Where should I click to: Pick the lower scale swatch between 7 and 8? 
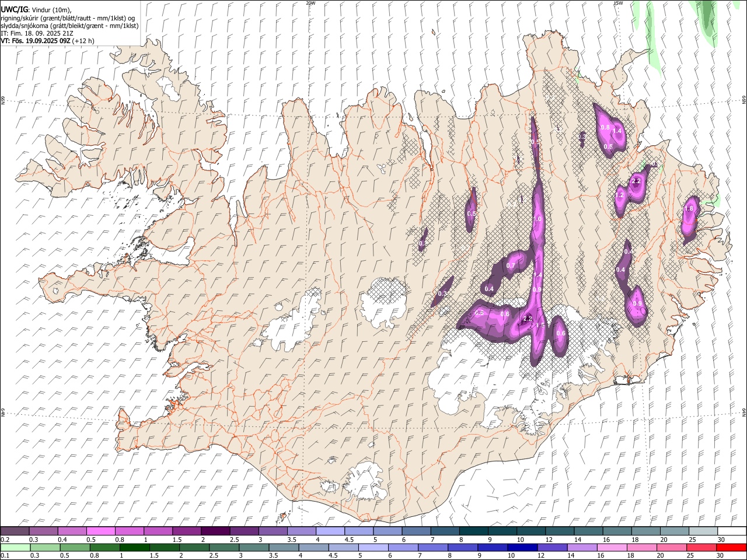click(x=432, y=547)
